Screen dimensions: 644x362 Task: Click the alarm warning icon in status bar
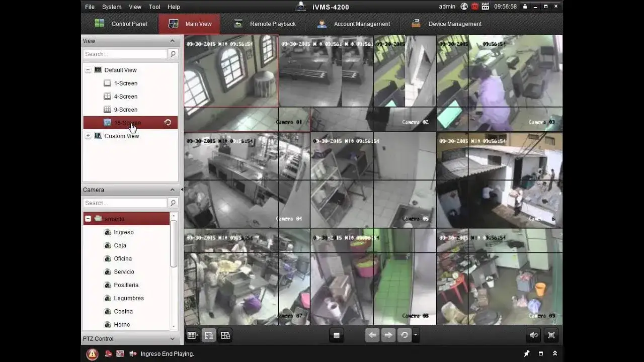coord(92,354)
